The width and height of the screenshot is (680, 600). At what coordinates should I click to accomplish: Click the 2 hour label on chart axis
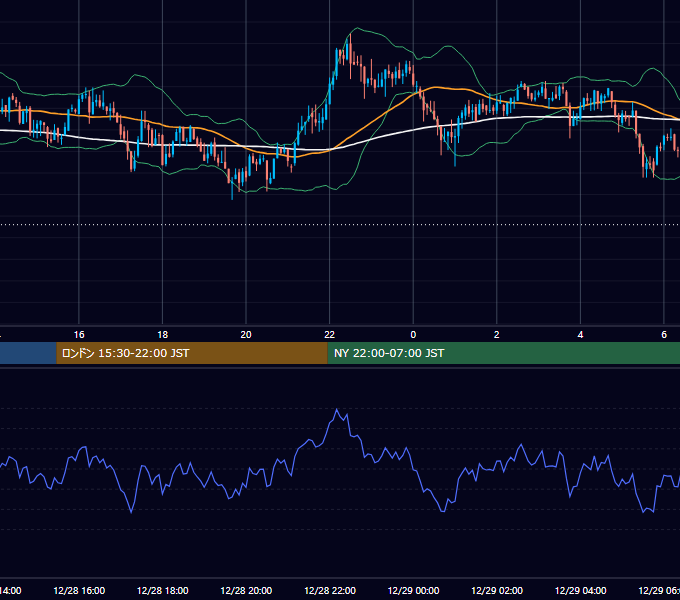coord(497,335)
